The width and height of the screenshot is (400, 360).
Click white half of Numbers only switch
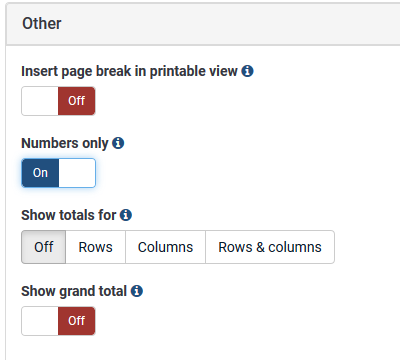77,173
